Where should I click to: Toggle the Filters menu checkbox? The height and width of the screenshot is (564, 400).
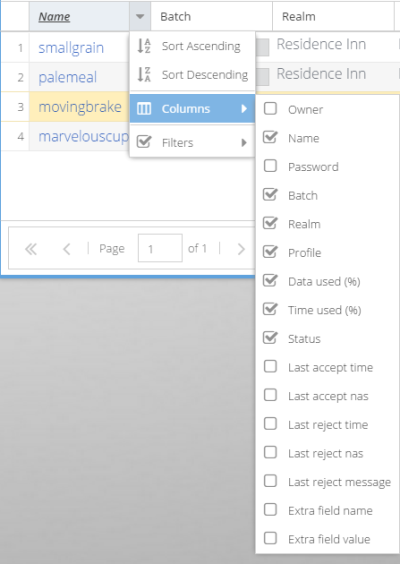[x=144, y=142]
